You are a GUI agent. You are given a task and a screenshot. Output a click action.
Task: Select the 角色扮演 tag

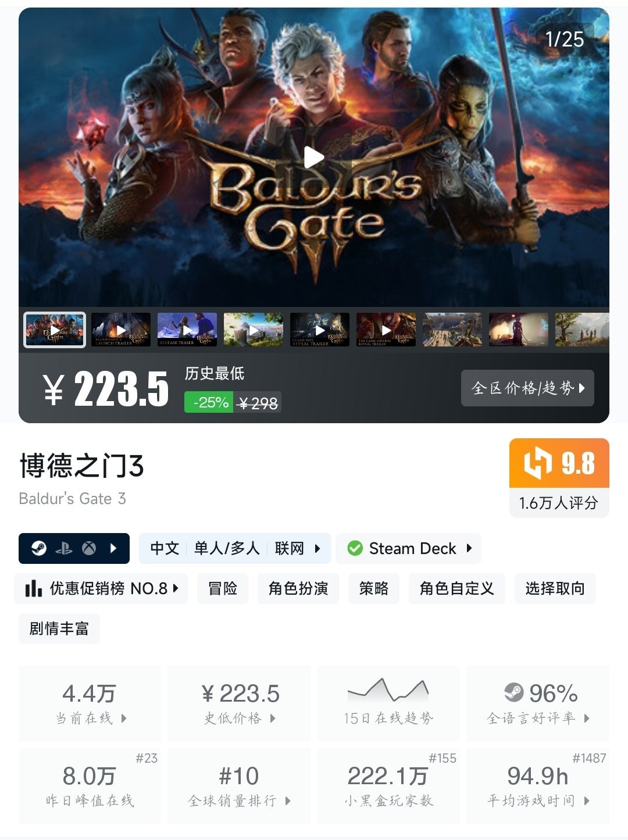(298, 588)
